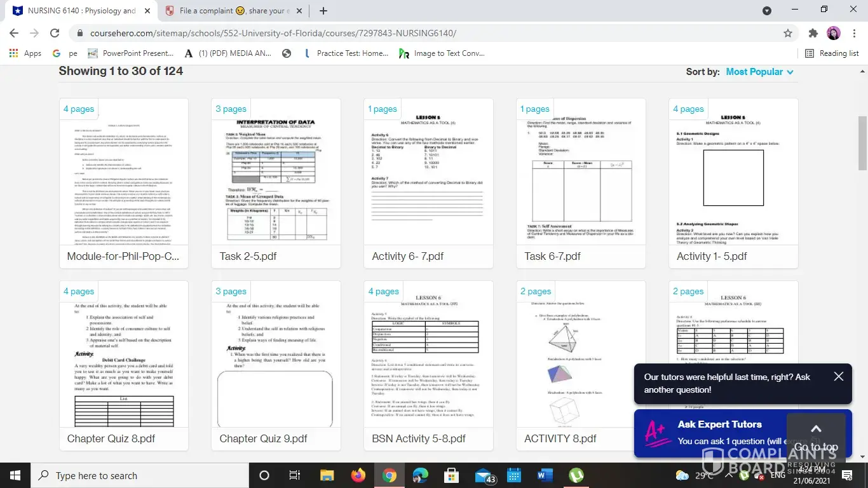868x488 pixels.
Task: Click the Interpretation of Data preview thumbnail
Action: click(x=276, y=172)
